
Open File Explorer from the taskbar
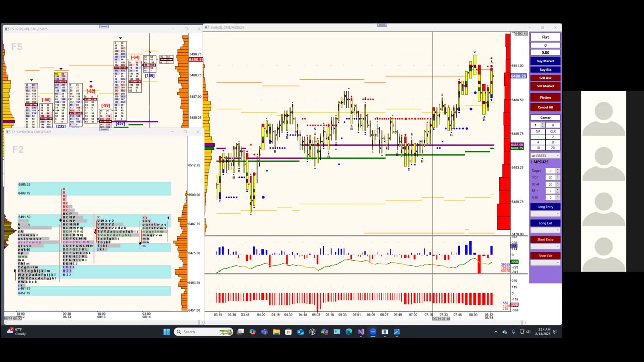pyautogui.click(x=276, y=332)
